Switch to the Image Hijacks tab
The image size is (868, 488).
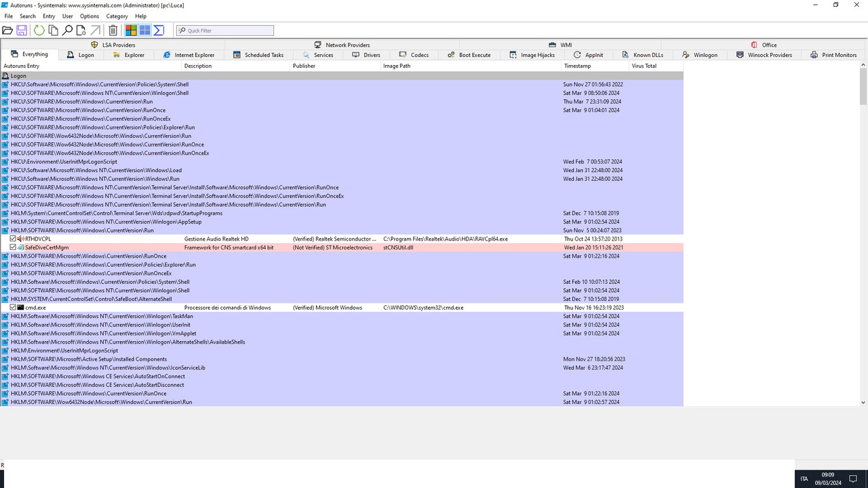point(531,55)
